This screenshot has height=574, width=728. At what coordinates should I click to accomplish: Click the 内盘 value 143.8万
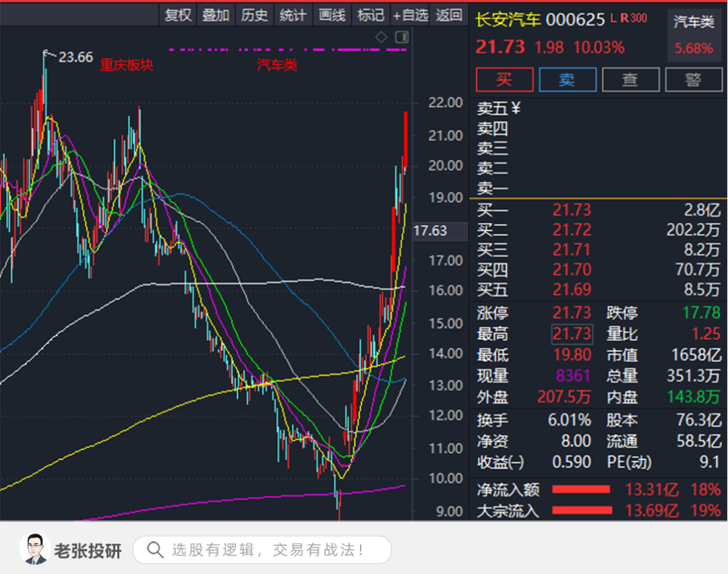point(694,397)
